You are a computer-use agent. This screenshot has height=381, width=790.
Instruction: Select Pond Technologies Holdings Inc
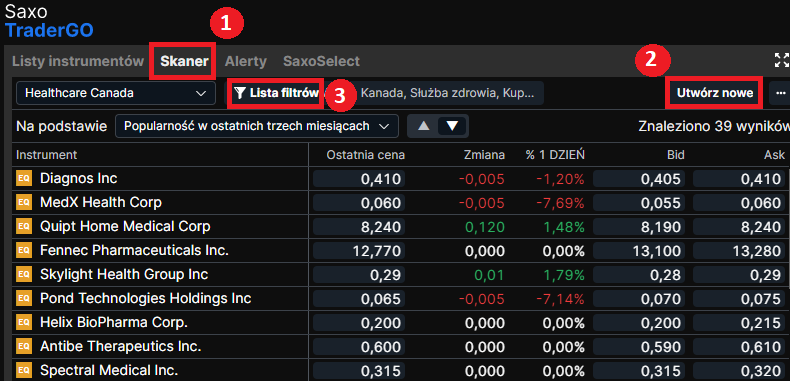[146, 298]
